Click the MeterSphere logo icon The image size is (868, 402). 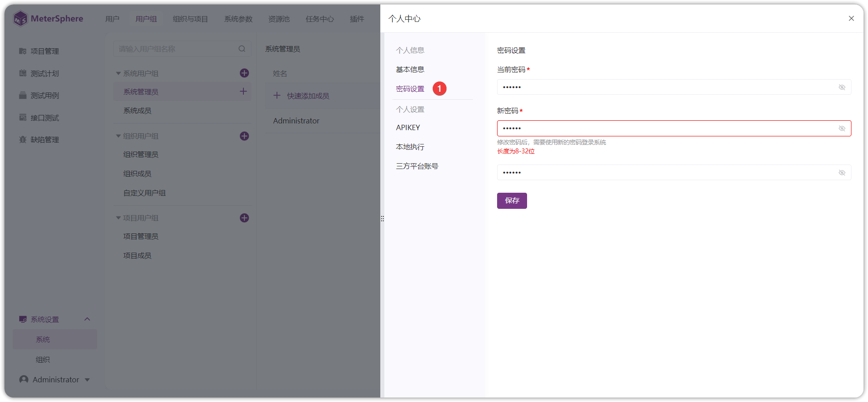[x=20, y=19]
